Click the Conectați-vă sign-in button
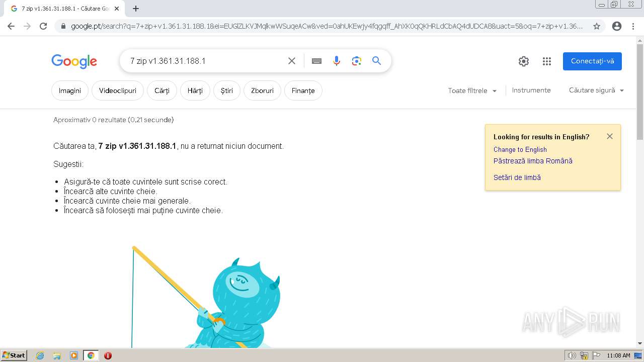This screenshot has height=362, width=644. point(592,61)
